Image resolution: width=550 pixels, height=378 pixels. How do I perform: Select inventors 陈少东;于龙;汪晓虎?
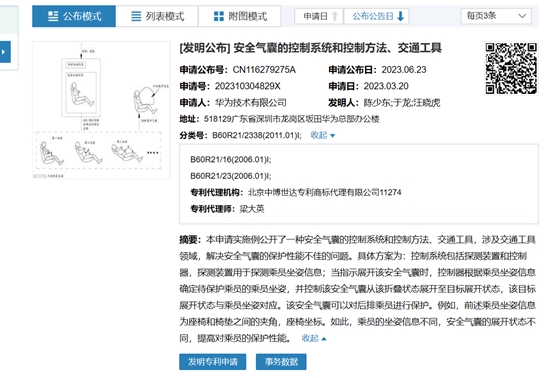click(402, 103)
